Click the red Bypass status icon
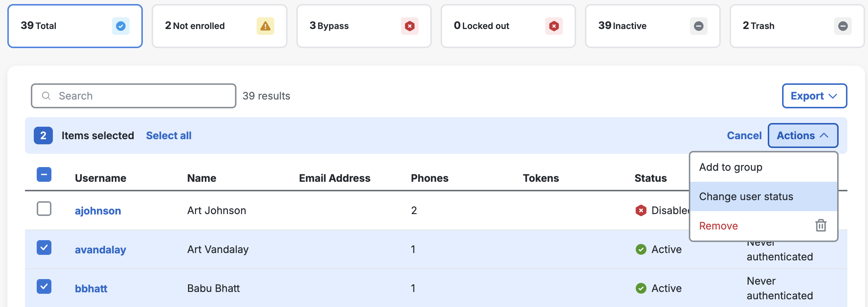 pos(409,26)
